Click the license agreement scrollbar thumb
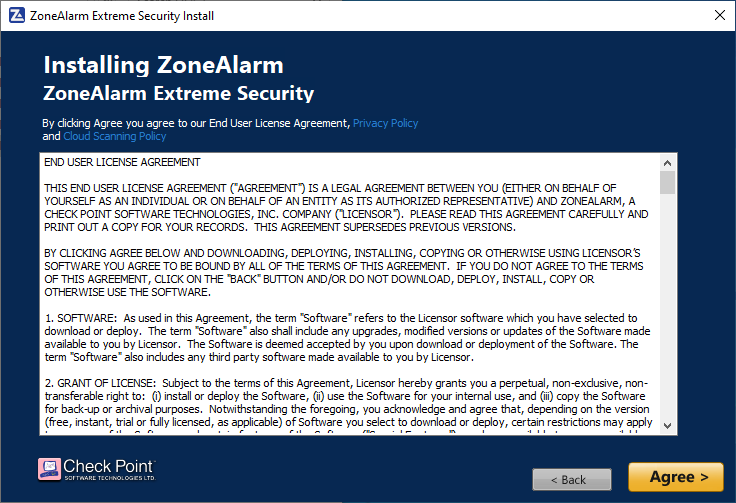Screen dimensions: 736x503 (667, 183)
